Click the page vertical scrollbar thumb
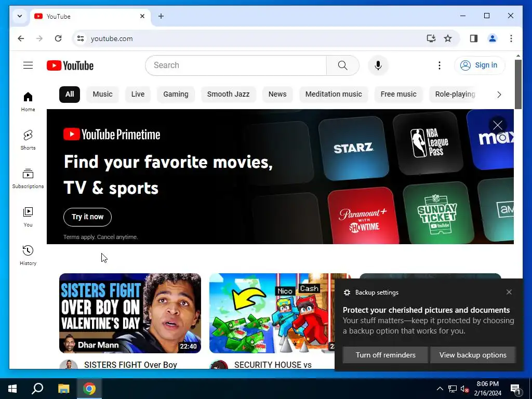Screen dimensions: 532x399 [518, 84]
